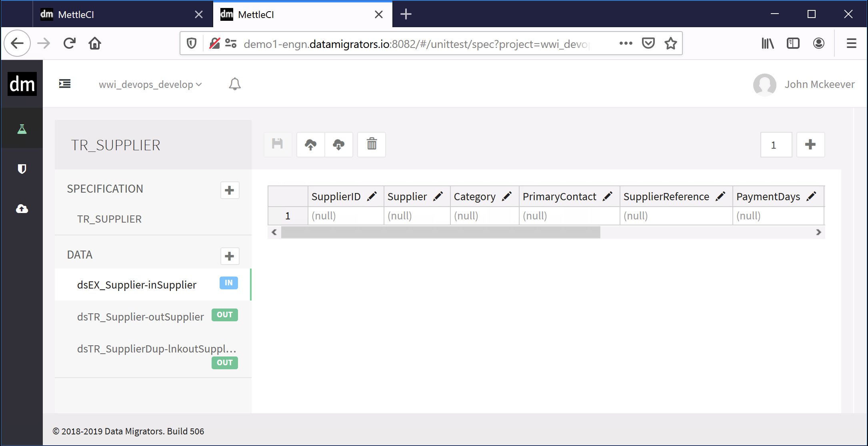Screen dimensions: 868x446
Task: Open the cloud upload sidebar icon
Action: tap(22, 209)
